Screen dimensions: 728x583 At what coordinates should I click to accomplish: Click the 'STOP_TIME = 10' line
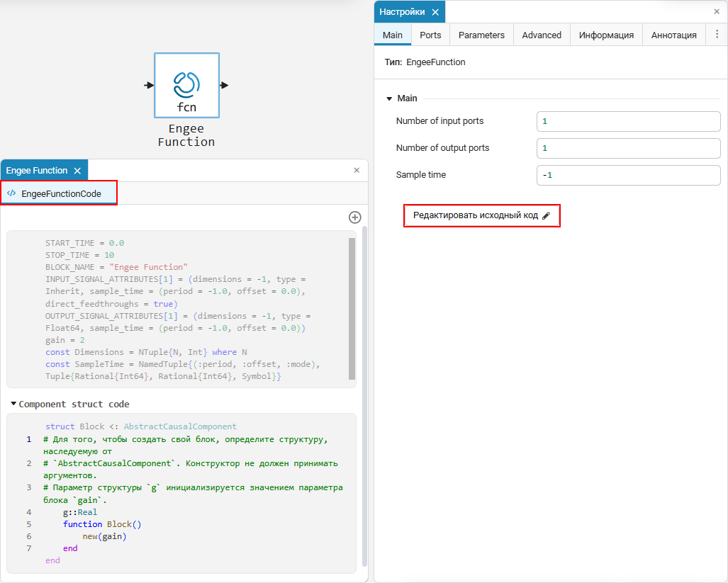(79, 255)
